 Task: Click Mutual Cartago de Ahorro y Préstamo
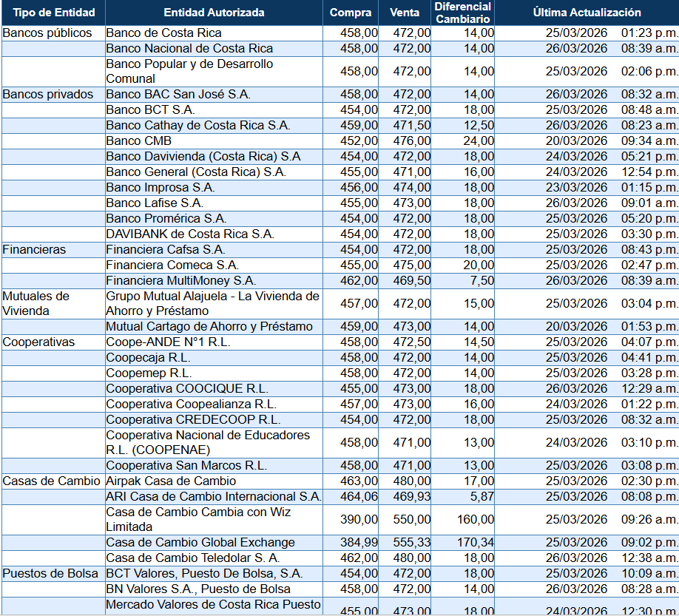pyautogui.click(x=209, y=327)
